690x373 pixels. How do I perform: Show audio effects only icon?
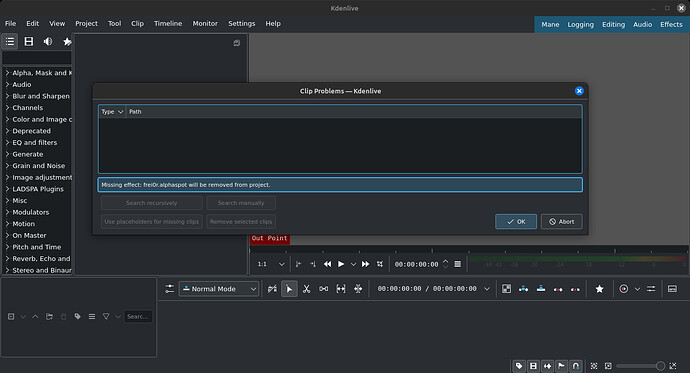point(48,41)
